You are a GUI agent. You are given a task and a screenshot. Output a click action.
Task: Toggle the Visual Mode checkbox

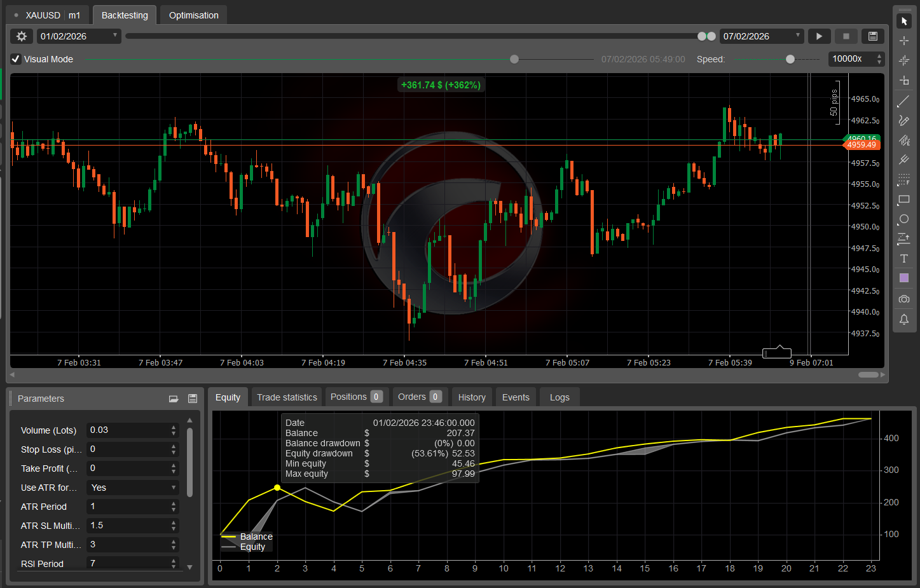15,58
